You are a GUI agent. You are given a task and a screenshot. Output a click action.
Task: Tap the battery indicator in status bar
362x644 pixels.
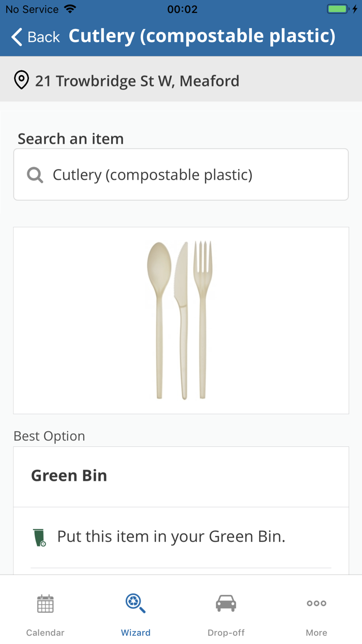[x=339, y=9]
